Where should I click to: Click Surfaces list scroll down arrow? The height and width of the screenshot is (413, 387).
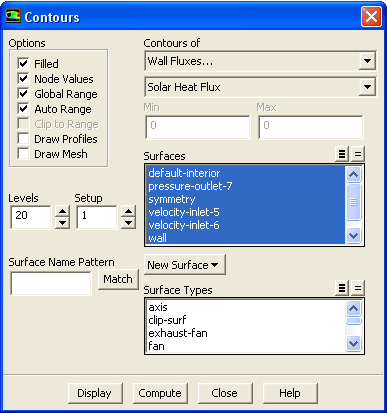353,236
